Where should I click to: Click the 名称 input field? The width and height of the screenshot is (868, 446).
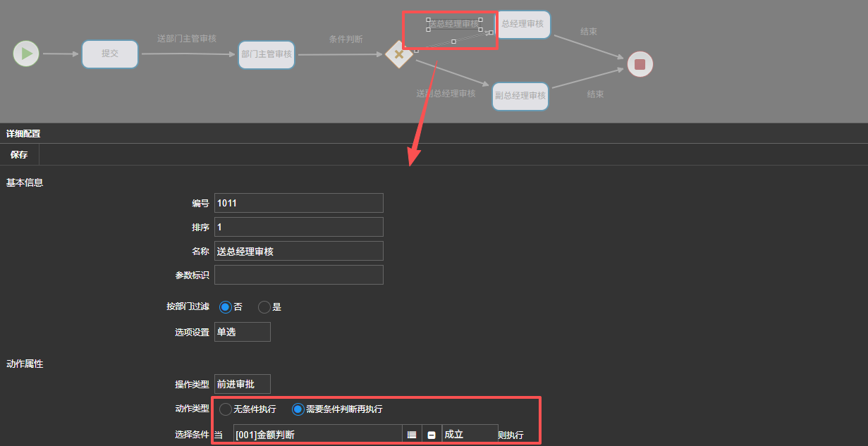coord(298,251)
